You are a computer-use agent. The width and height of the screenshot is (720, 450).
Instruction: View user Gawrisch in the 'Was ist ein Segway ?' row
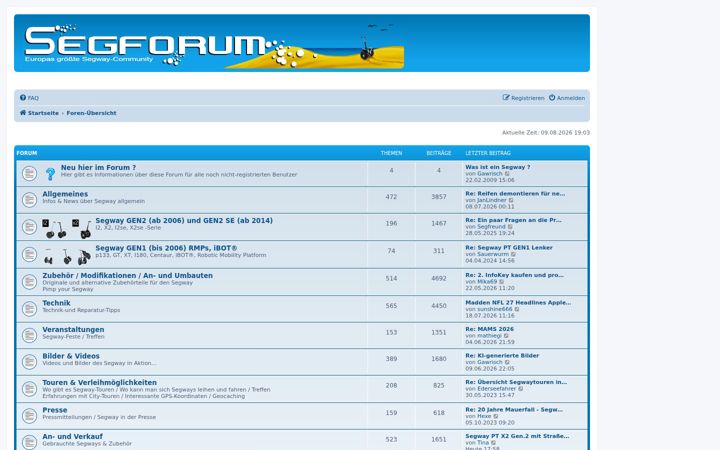point(490,174)
